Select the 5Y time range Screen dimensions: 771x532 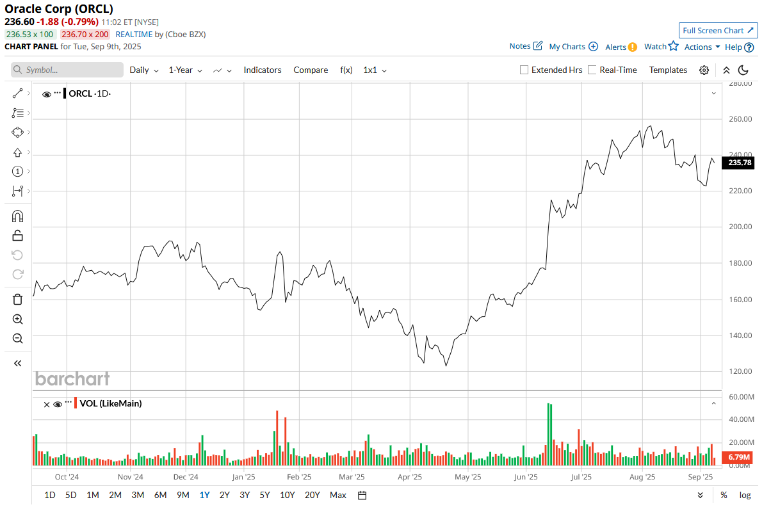tap(264, 495)
